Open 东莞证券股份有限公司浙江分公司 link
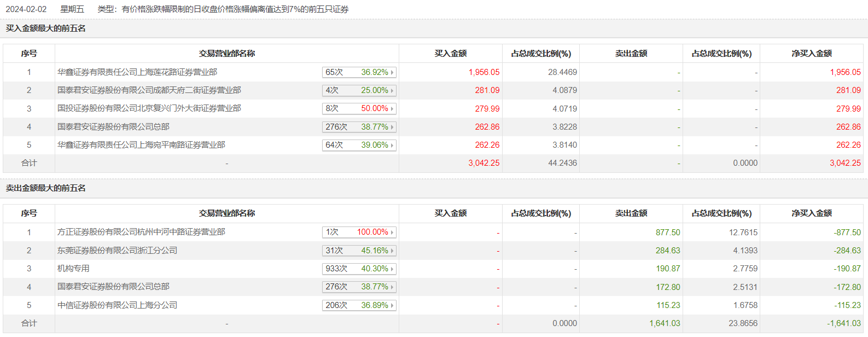Viewport: 868px width, 337px height. point(117,251)
